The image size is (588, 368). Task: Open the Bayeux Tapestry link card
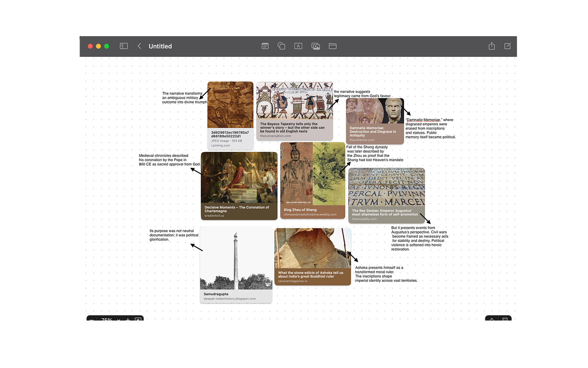294,111
